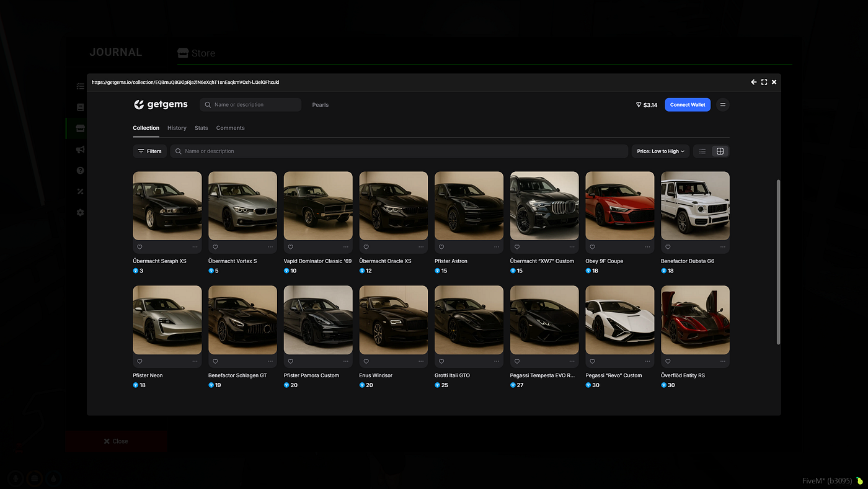Like the Pegassi Tempesta EVO card
This screenshot has width=868, height=489.
click(x=517, y=361)
